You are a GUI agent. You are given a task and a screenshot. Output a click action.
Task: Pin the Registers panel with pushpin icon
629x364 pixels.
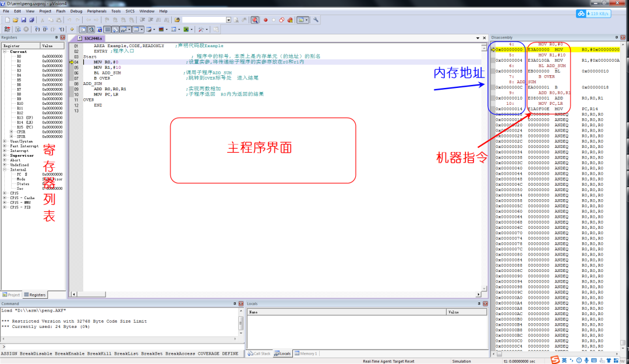pyautogui.click(x=56, y=37)
